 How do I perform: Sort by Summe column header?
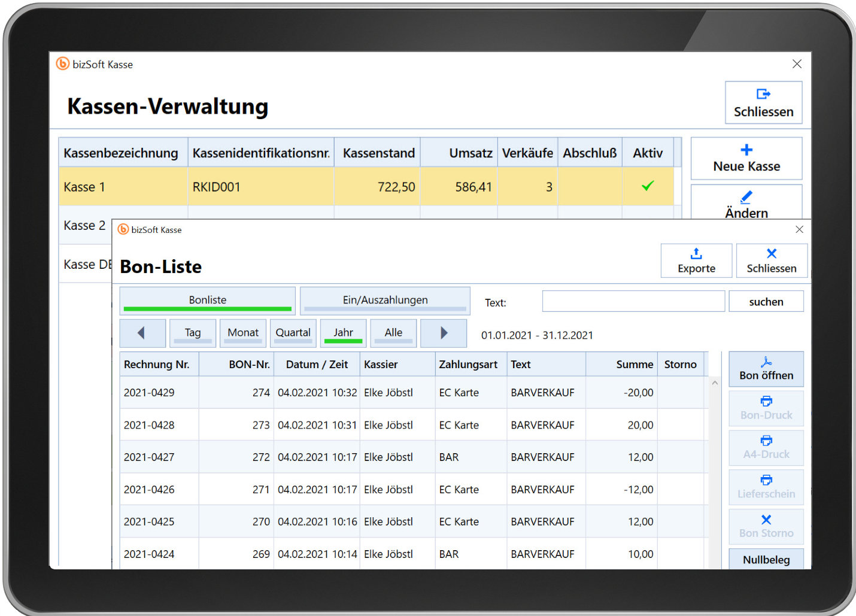[x=621, y=364]
